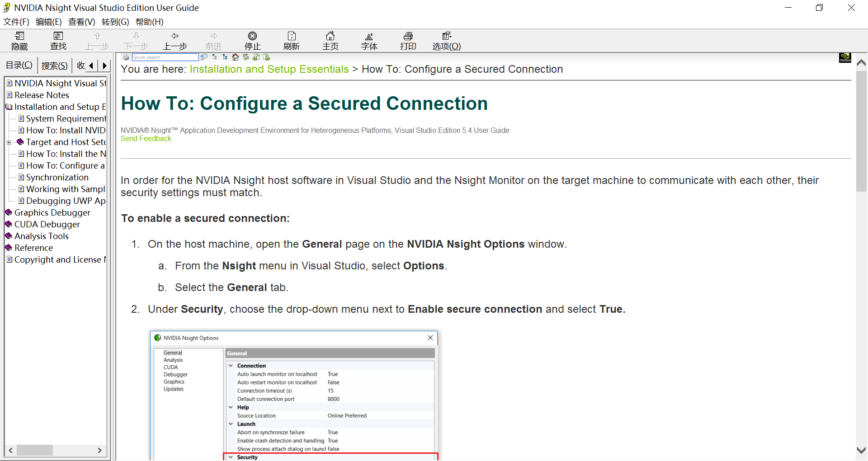Click the tree pane horizontal scrollbar thumb
This screenshot has width=868, height=461.
point(35,450)
